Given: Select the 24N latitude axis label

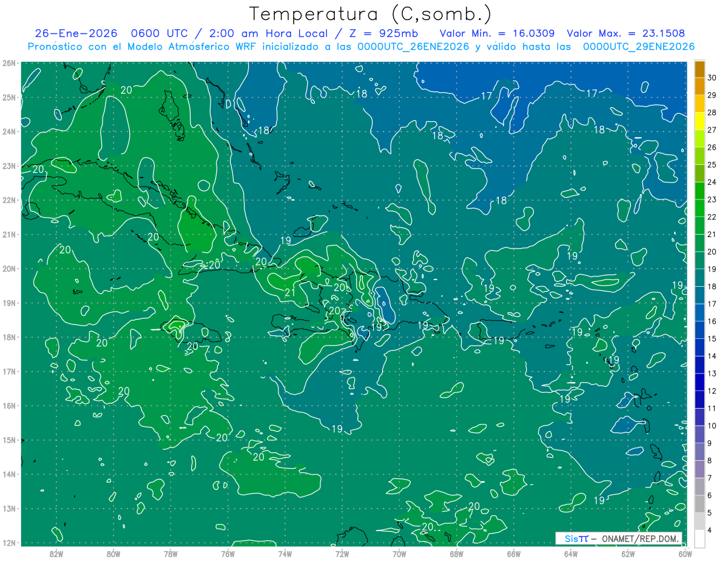Looking at the screenshot, I should pyautogui.click(x=9, y=132).
